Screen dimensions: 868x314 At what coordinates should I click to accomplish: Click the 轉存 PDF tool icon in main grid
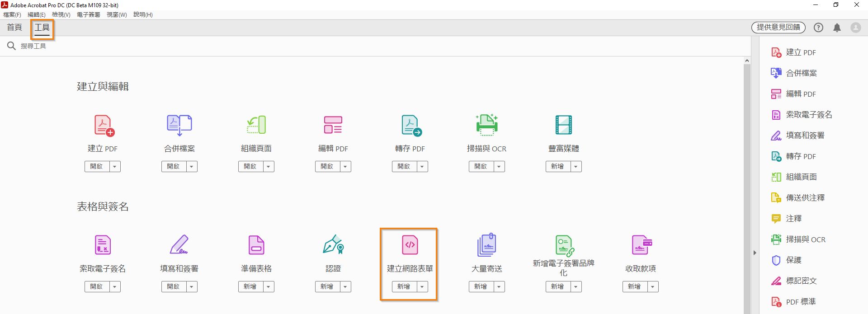point(411,125)
